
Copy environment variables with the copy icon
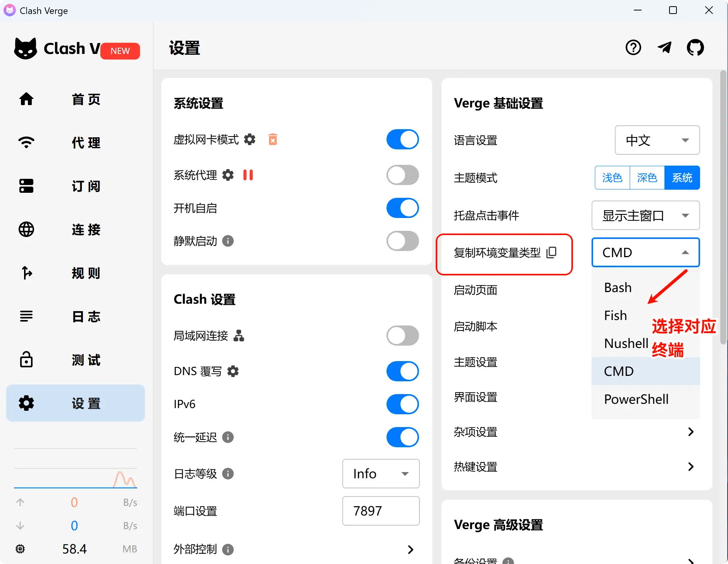[x=551, y=253]
